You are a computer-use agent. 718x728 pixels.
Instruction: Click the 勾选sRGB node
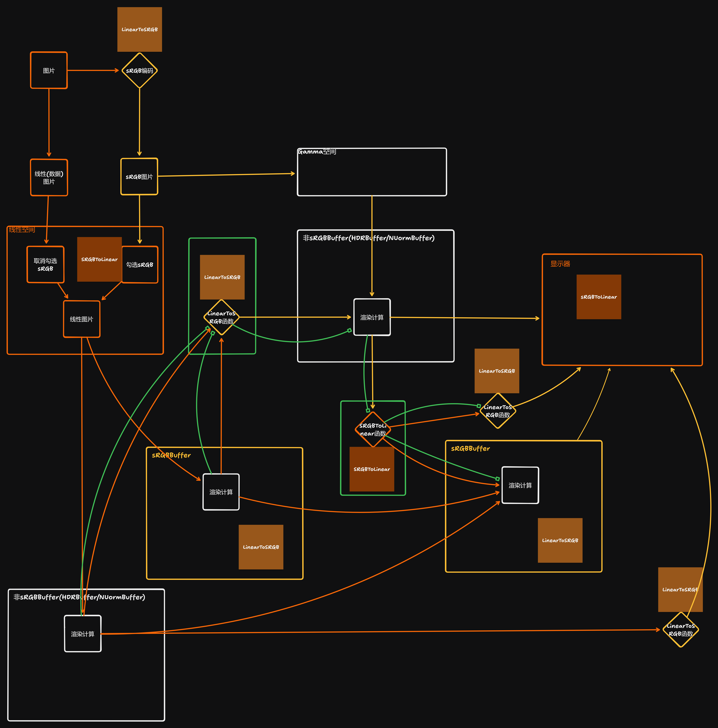pos(140,265)
